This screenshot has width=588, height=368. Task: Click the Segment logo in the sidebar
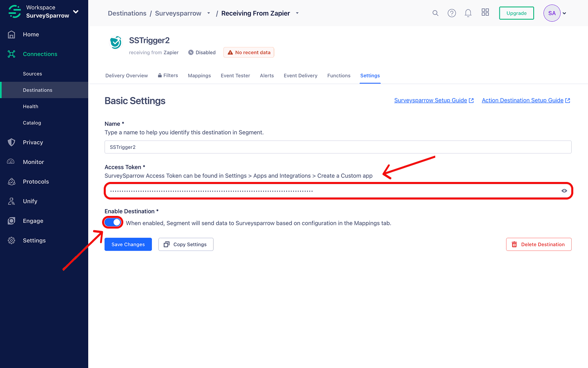tap(15, 11)
